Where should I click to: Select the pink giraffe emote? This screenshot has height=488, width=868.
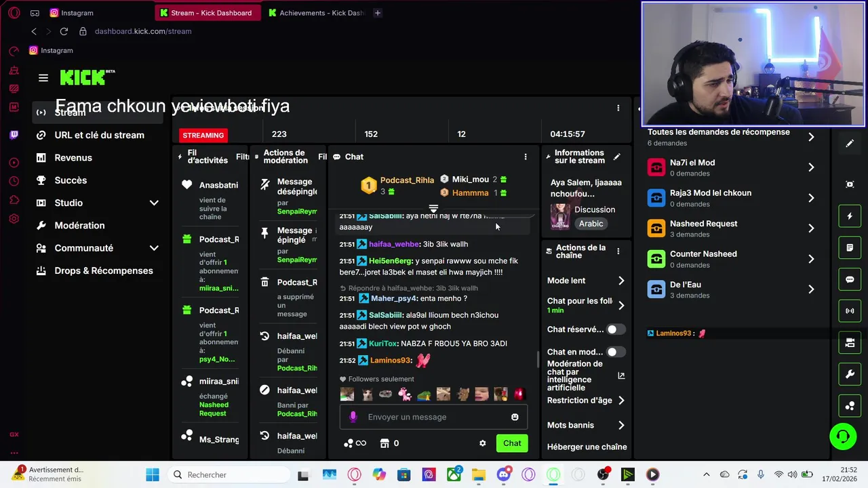(405, 394)
